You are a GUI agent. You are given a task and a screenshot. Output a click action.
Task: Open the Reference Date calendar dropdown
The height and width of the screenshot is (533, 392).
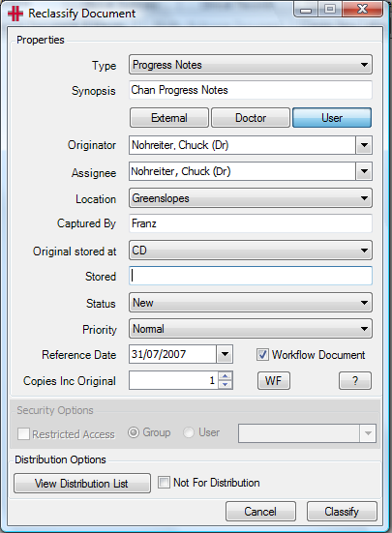click(x=225, y=354)
